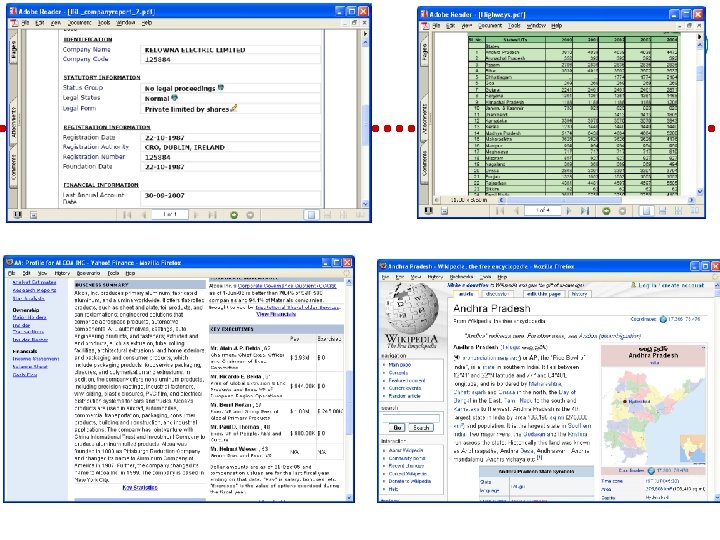Click globe icon next to Wikipedia Coordinates
Screen dimensions: 720x540
(663, 319)
